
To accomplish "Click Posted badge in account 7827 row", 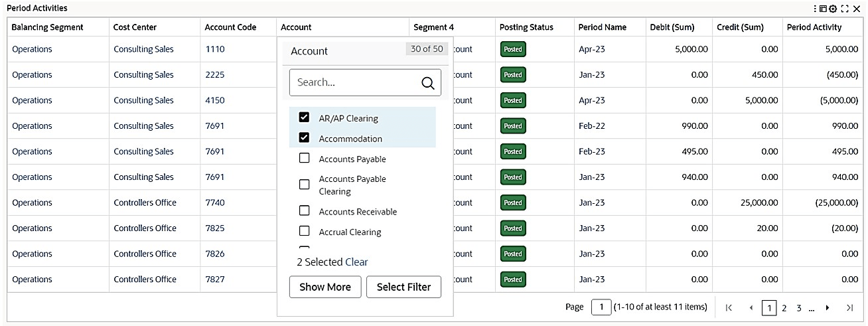I will 513,280.
